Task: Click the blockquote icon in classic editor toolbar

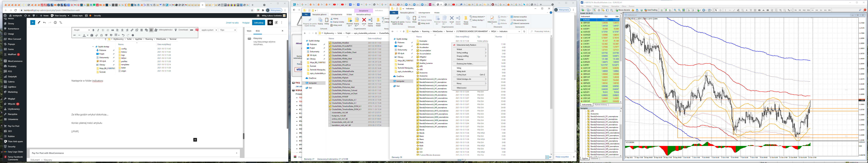Action: (113, 30)
